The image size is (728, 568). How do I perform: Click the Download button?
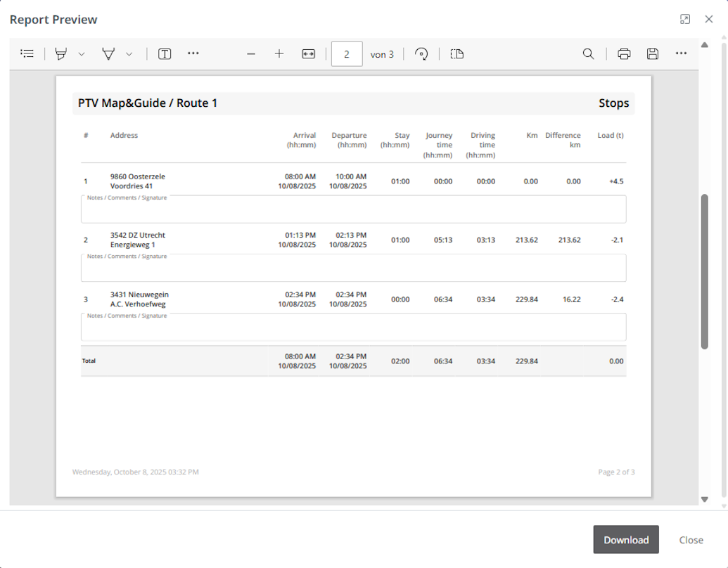tap(626, 540)
